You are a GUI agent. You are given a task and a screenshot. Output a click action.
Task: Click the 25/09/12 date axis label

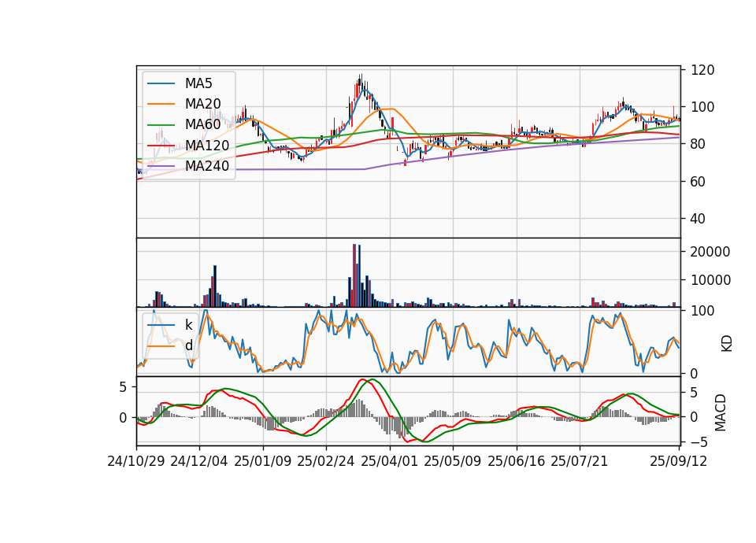[679, 462]
